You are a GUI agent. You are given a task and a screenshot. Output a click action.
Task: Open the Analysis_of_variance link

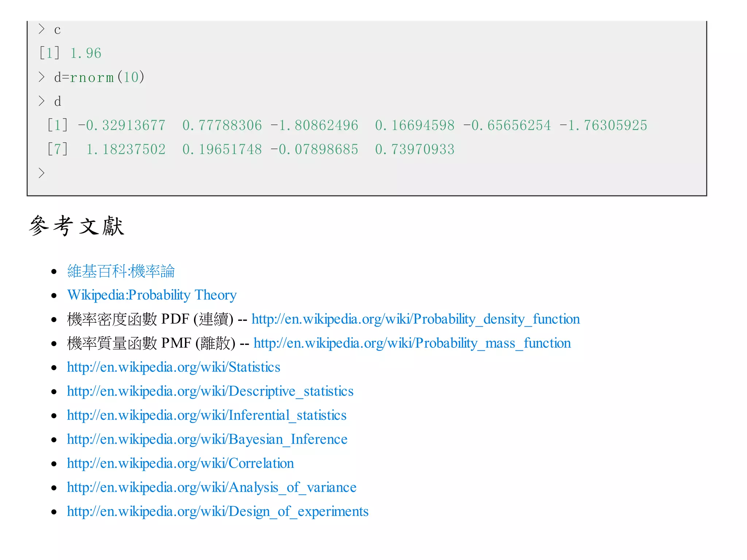212,487
